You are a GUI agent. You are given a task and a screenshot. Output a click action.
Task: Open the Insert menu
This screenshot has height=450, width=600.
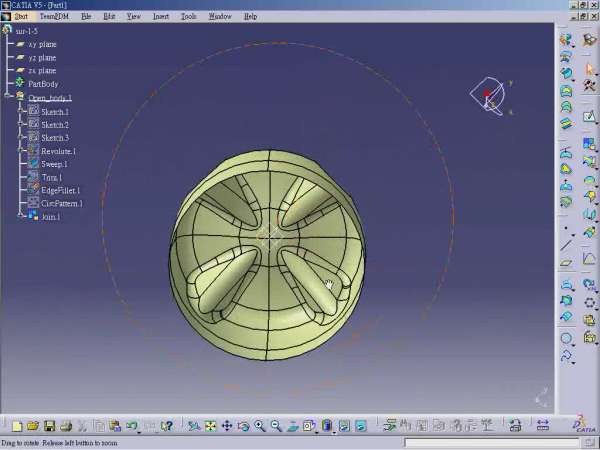point(160,17)
